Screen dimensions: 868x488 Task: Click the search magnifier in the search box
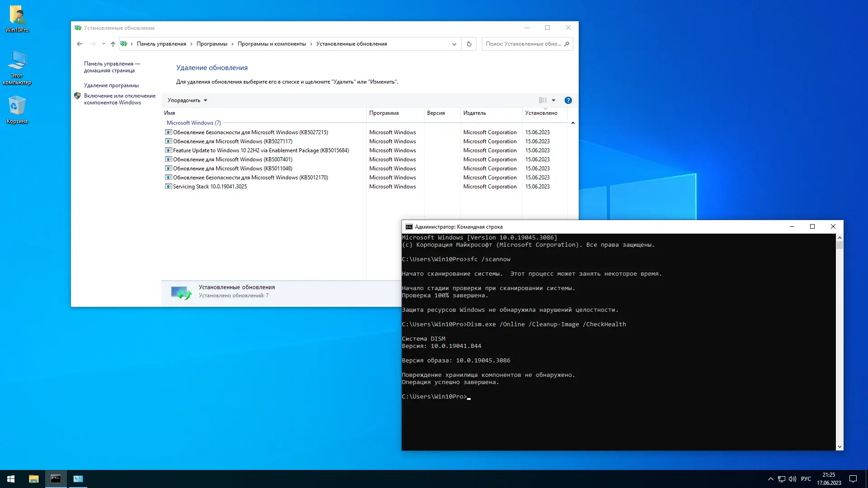[x=566, y=44]
